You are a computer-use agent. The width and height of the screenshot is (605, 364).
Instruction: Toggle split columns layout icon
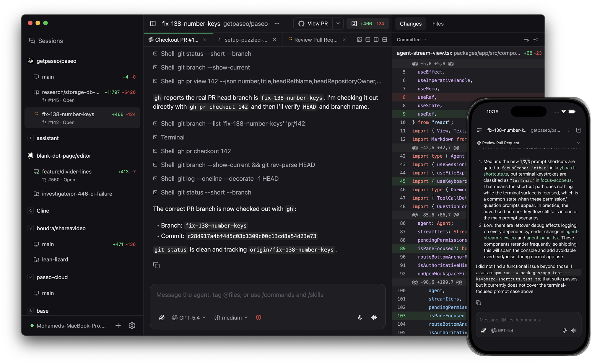click(x=376, y=40)
